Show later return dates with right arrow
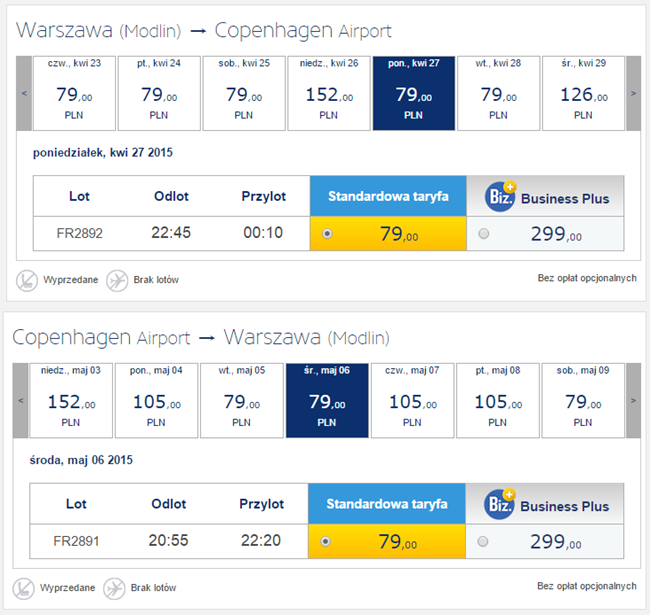The height and width of the screenshot is (615, 650). point(633,400)
